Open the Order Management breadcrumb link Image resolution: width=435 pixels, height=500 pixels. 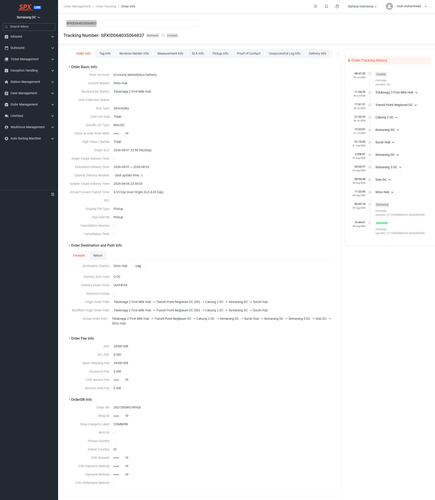pyautogui.click(x=77, y=6)
